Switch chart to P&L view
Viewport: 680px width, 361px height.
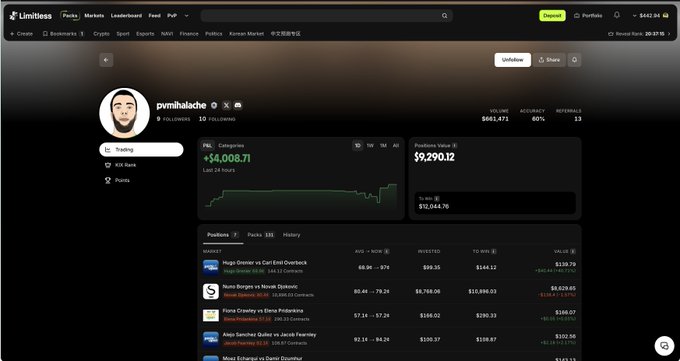pos(208,146)
